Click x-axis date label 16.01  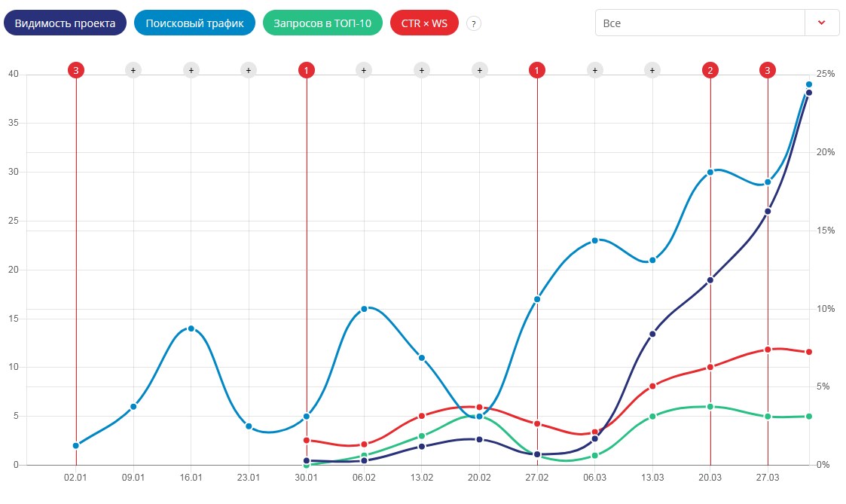tap(191, 478)
